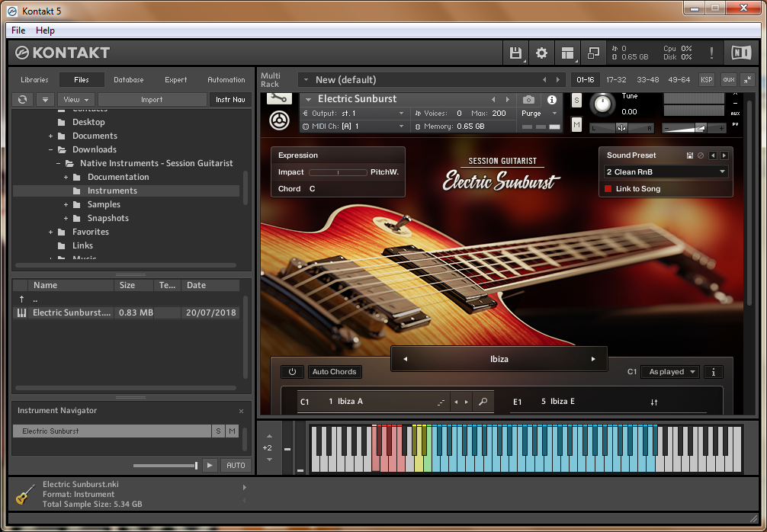Click the wrench edit instrument icon

tap(279, 98)
